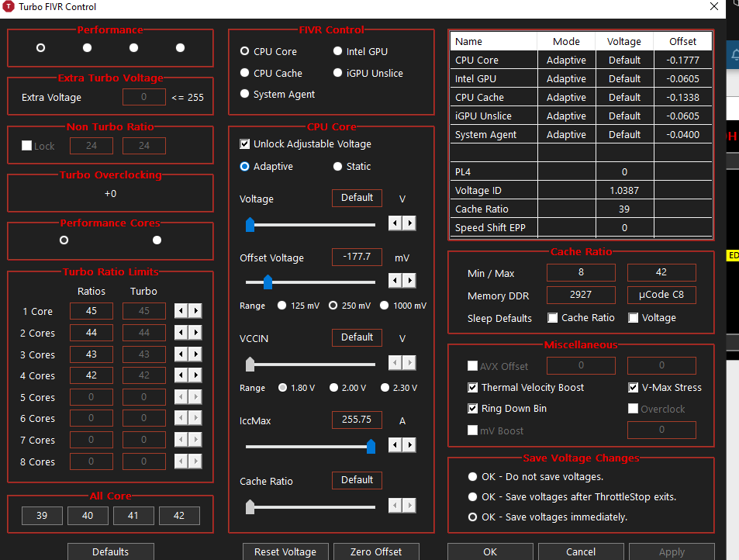Screen dimensions: 739x560
Task: Select Intel GPU in FIVR Control
Action: (x=337, y=51)
